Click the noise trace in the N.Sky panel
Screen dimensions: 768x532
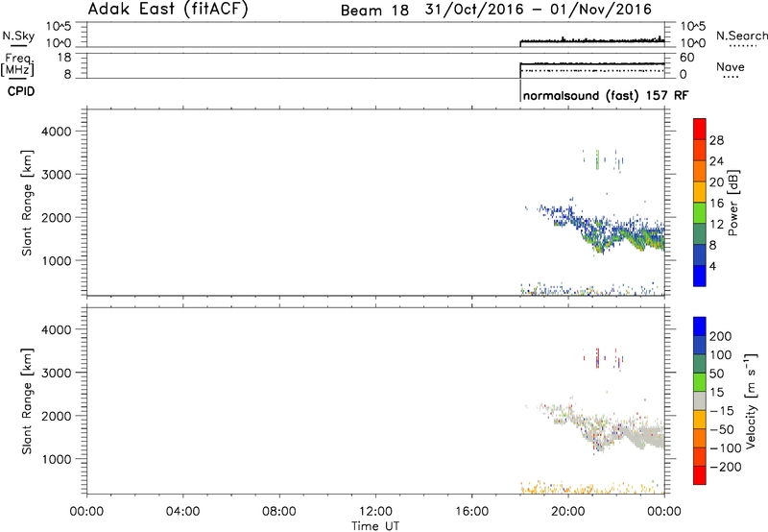[x=592, y=40]
